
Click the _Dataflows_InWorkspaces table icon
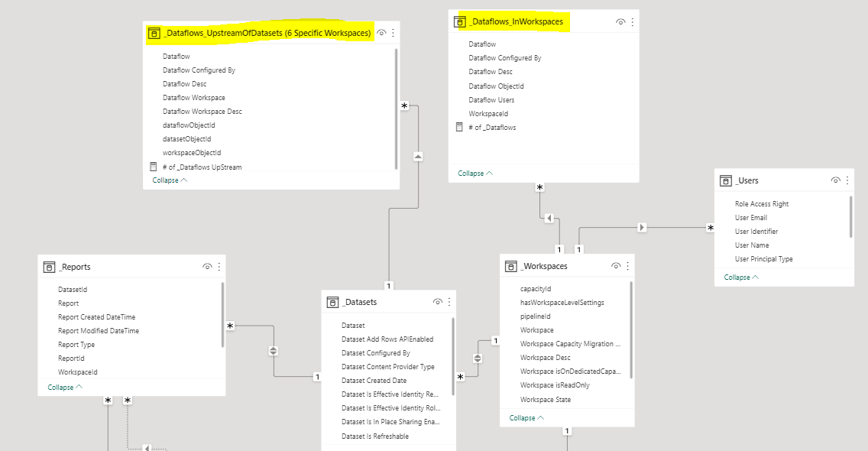[x=459, y=21]
